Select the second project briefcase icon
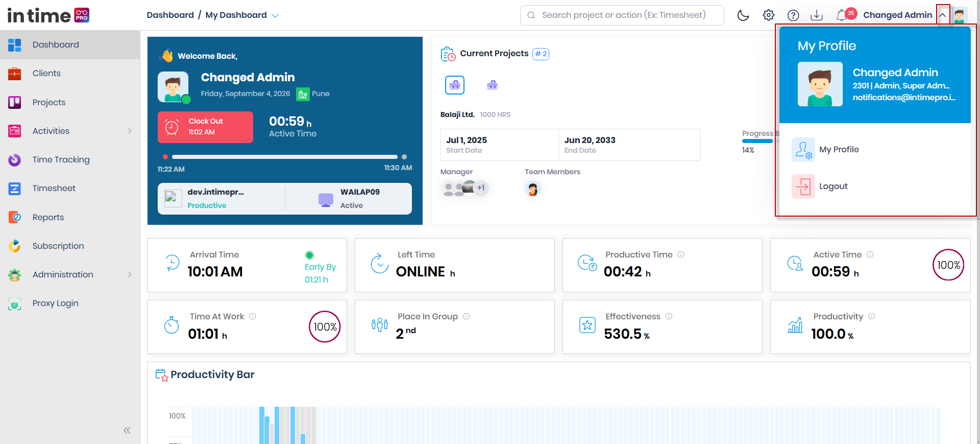This screenshot has width=980, height=444. coord(492,85)
